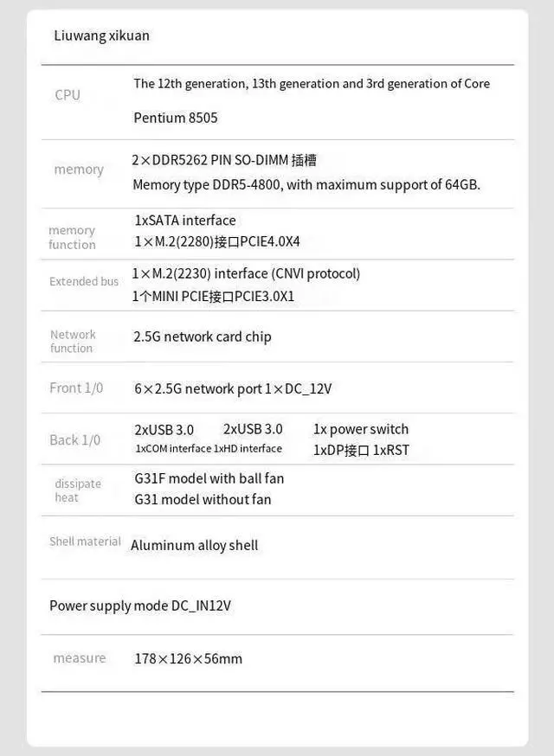Click the 12th generation Core description line
Viewport: 554px width, 756px height.
[312, 84]
